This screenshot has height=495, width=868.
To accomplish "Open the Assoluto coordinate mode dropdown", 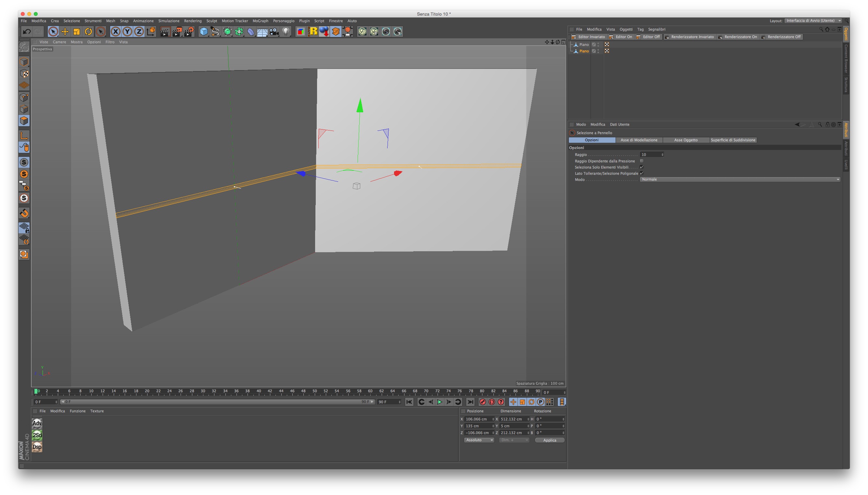I will [479, 440].
